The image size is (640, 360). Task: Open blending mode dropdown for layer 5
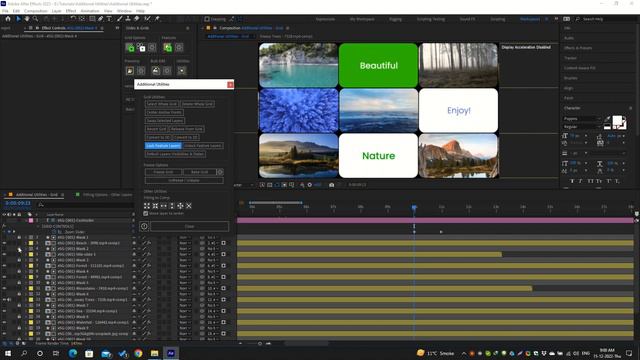tap(184, 254)
